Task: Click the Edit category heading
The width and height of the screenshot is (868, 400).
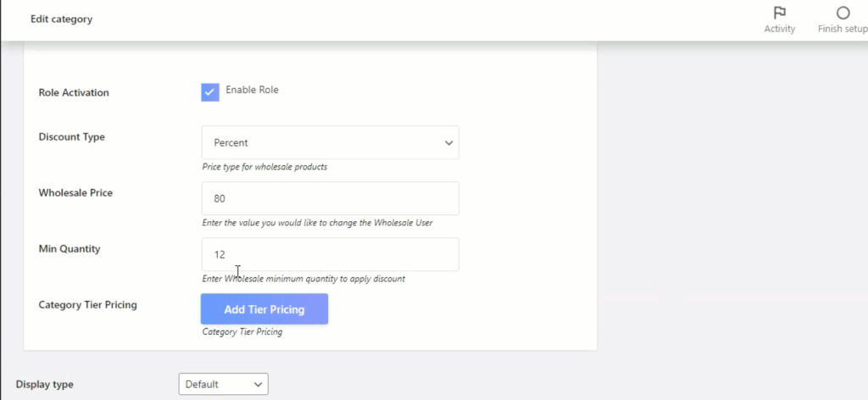Action: pos(61,19)
